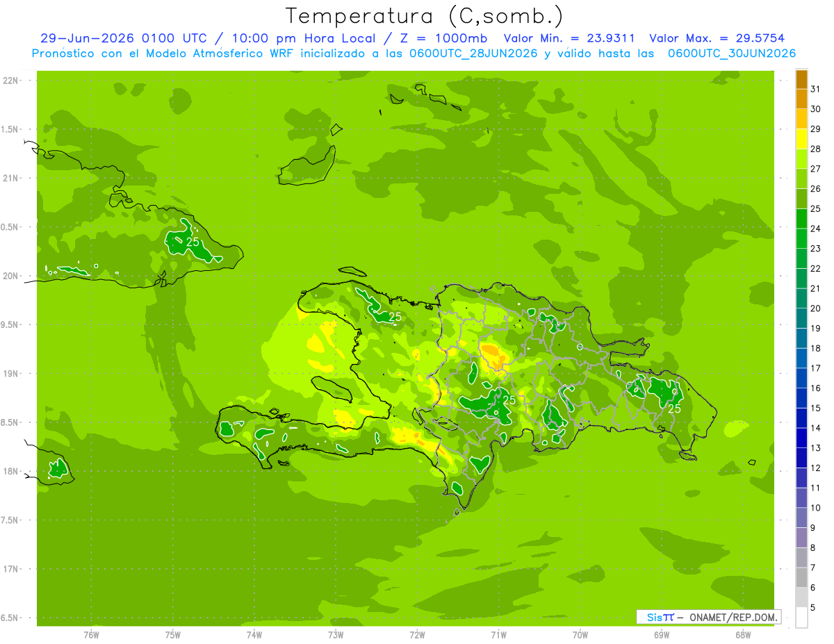Image resolution: width=834 pixels, height=644 pixels.
Task: Click the legend value "28"
Action: pyautogui.click(x=816, y=149)
